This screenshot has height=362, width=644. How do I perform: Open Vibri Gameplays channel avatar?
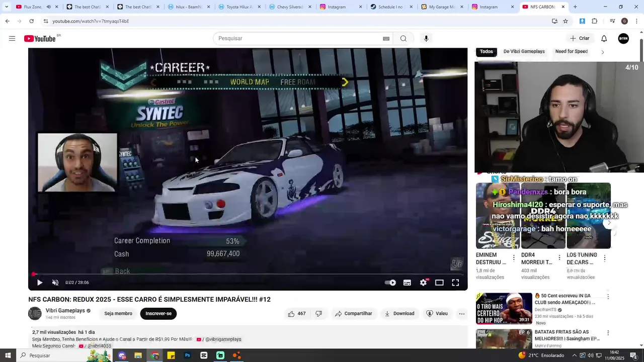35,314
